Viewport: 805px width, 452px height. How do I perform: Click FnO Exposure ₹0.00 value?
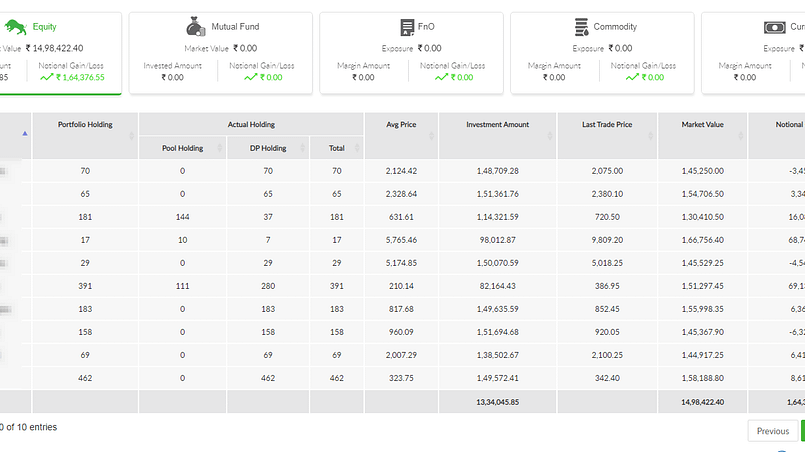[429, 48]
